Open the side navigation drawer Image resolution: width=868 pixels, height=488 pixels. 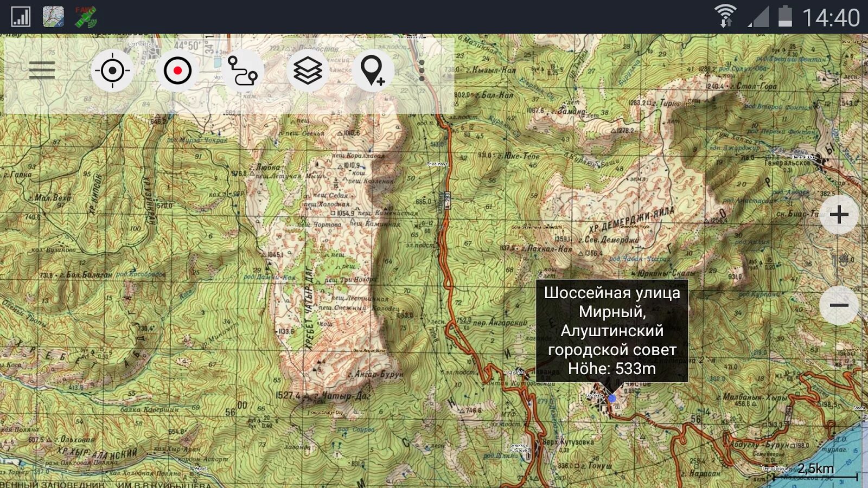pos(42,70)
